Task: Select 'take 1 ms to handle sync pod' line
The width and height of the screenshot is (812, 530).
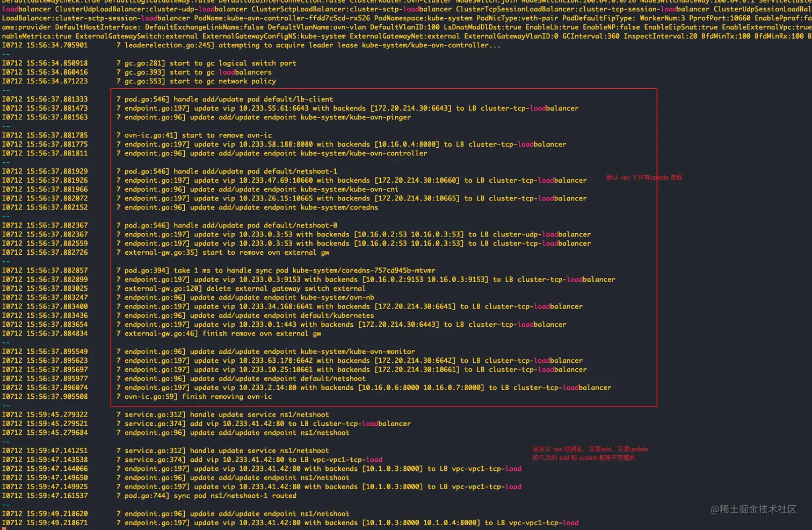Action: point(219,270)
